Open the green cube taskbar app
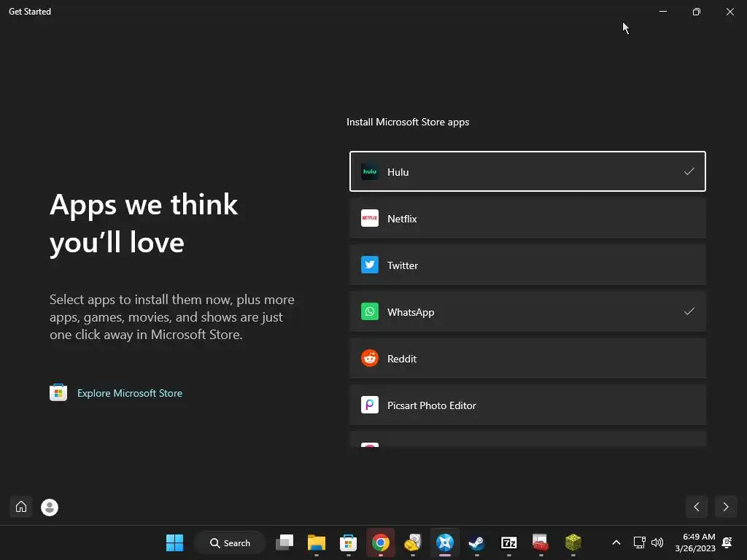 (573, 542)
